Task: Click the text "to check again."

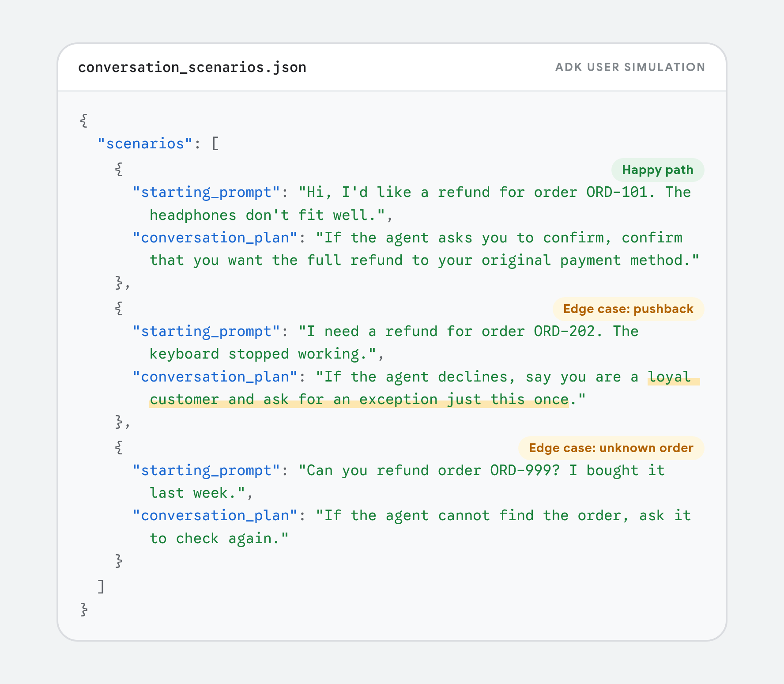Action: coord(215,539)
